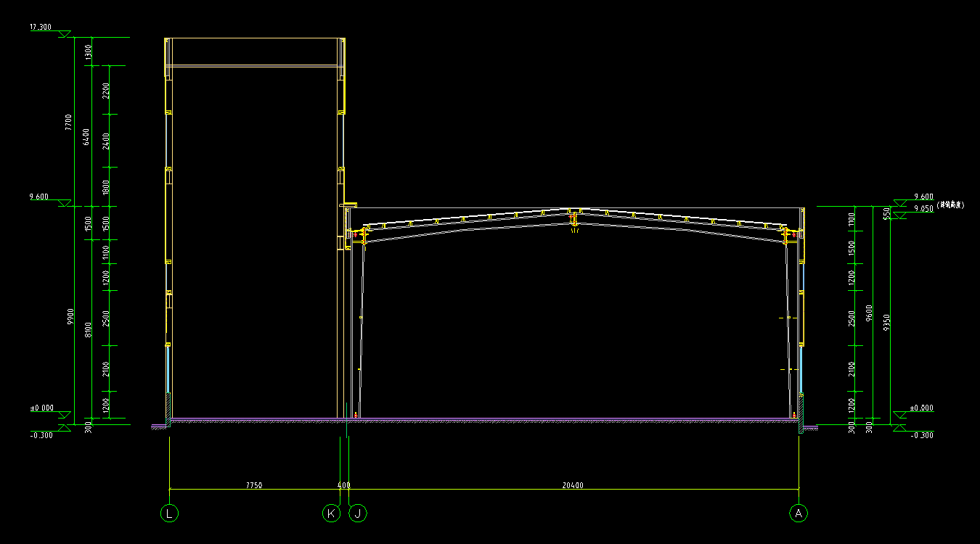
Task: Click the 550 dimension near 9.050 marker
Action: 886,213
